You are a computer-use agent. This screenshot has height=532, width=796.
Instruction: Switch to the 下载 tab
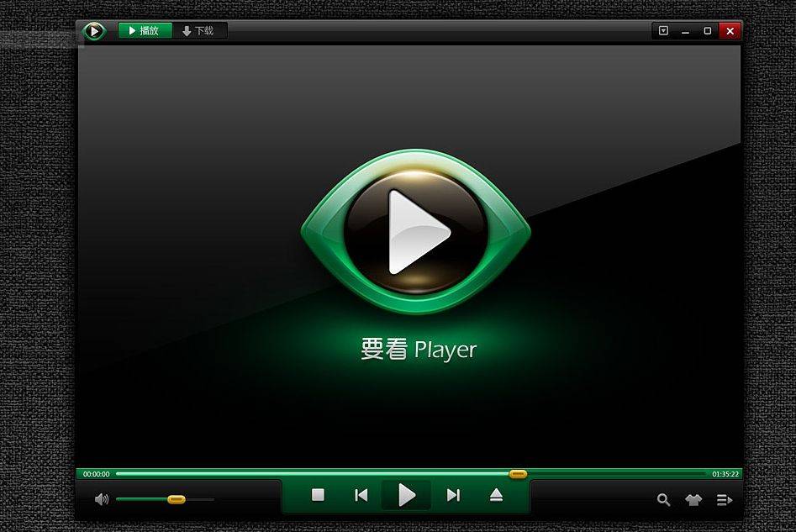point(199,31)
